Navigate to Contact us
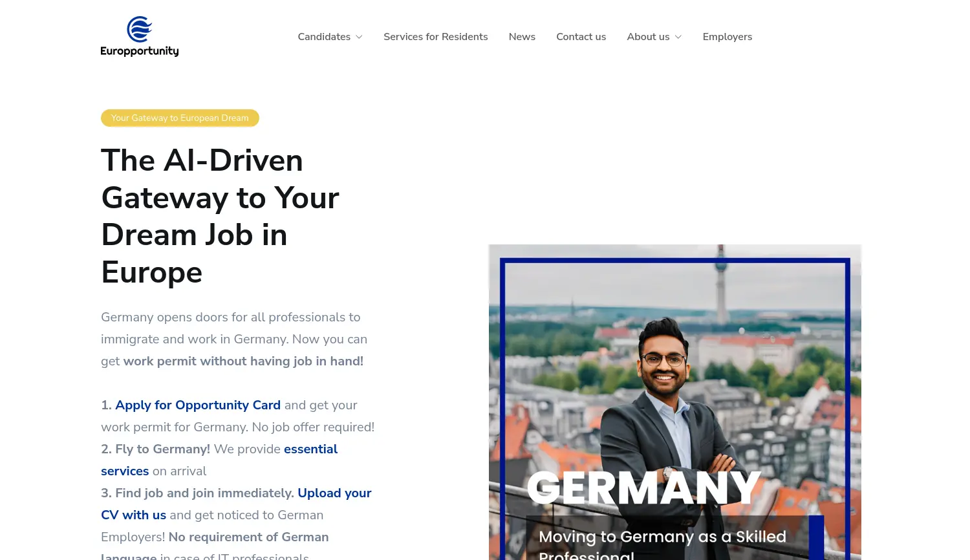Viewport: 970px width, 560px height. 581,37
